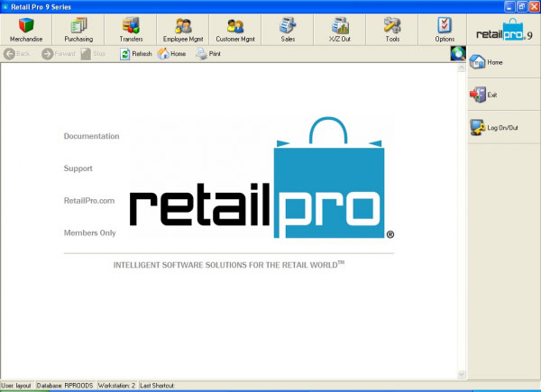Refresh the browser page
This screenshot has width=541, height=392.
tap(135, 54)
